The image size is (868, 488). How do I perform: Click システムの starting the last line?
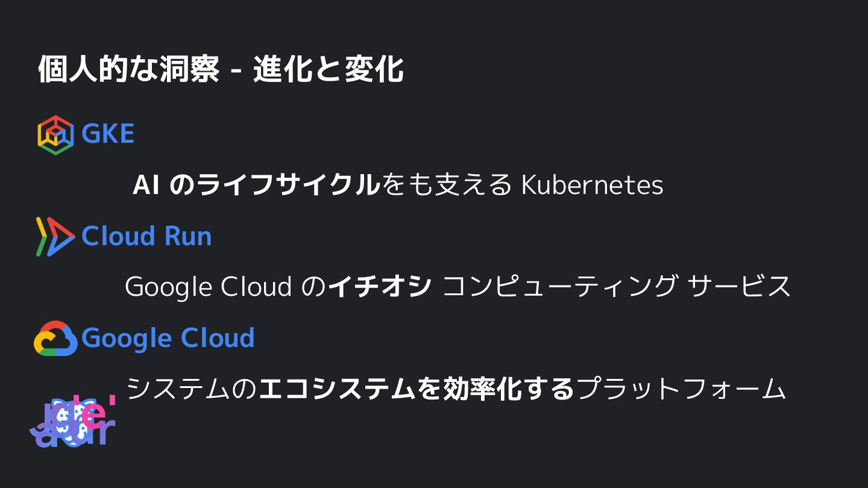[192, 389]
